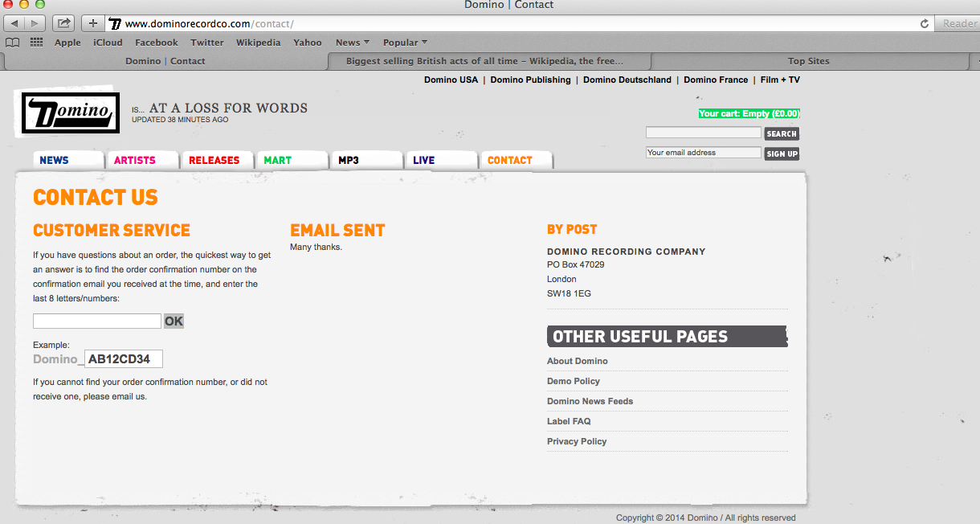Viewport: 980px width, 524px height.
Task: Open the Yahoo bookmark
Action: point(308,43)
